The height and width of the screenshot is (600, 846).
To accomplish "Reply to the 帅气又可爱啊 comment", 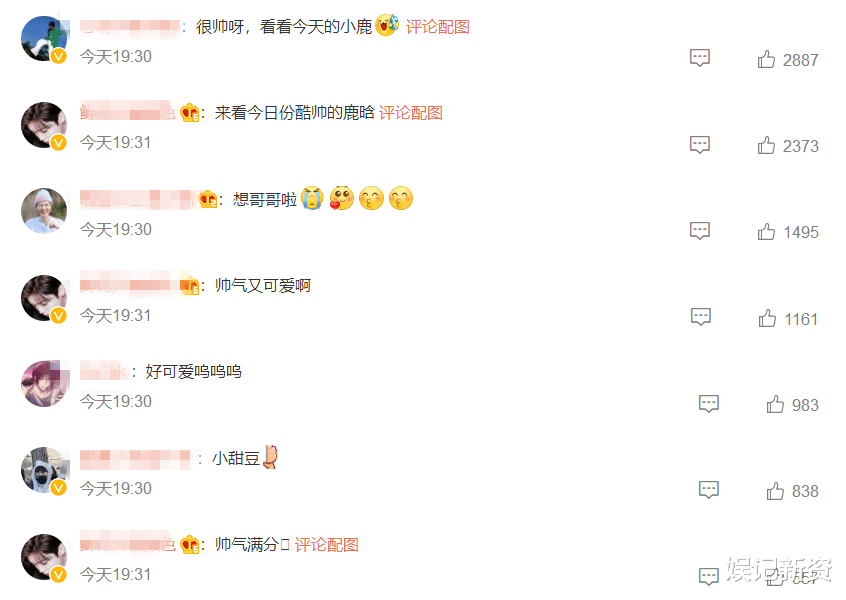I will point(701,317).
